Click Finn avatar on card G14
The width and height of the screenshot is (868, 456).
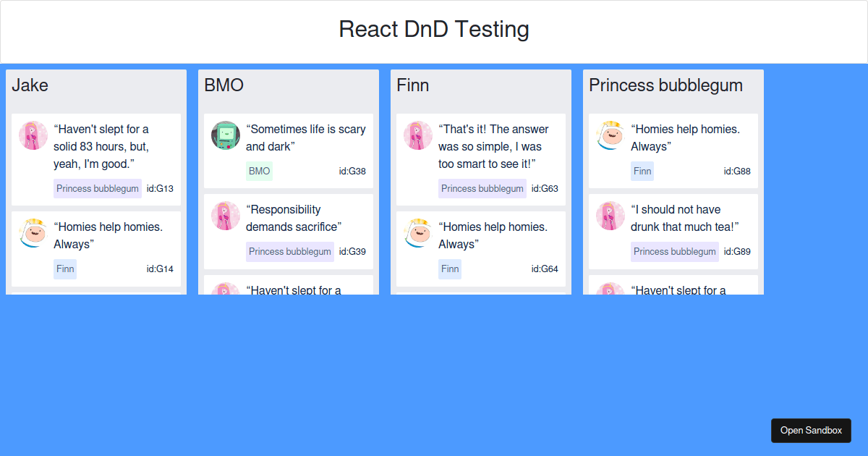33,233
